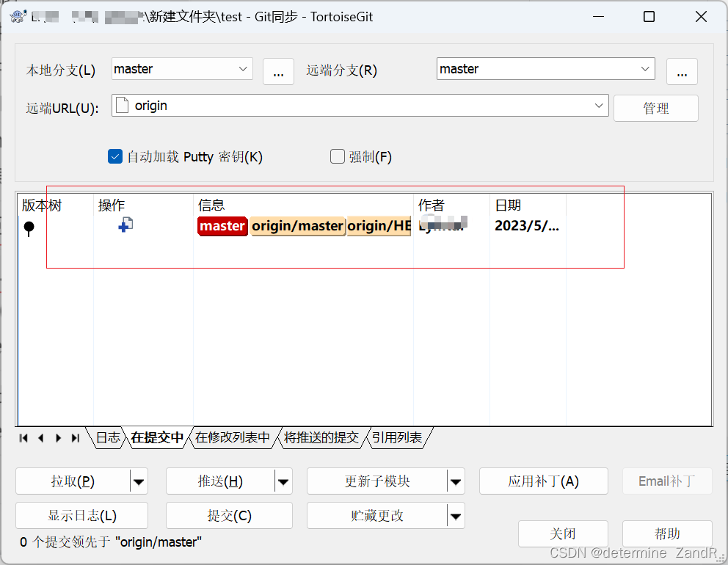Click the 显示日志(L) button
This screenshot has height=565, width=728.
(x=81, y=516)
